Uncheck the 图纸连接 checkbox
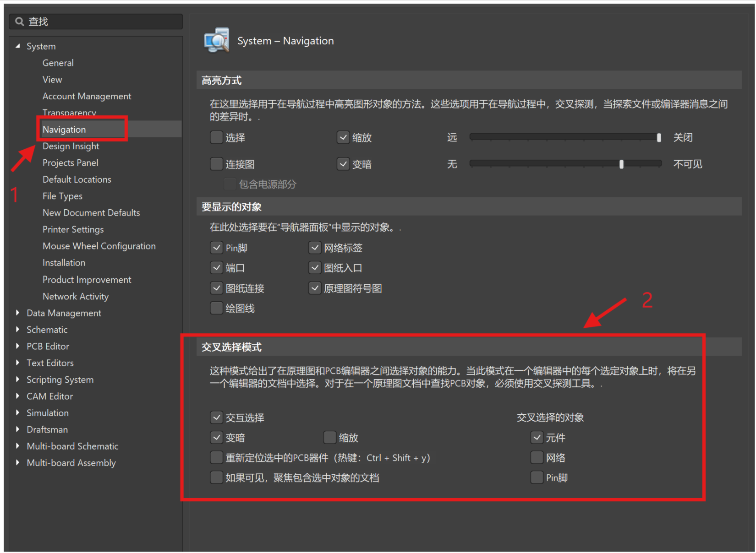The width and height of the screenshot is (756, 553). [x=216, y=288]
